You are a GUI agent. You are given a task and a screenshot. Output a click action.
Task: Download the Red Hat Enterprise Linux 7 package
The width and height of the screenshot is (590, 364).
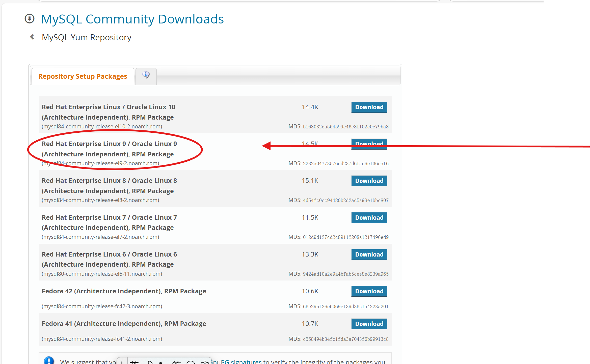click(369, 218)
